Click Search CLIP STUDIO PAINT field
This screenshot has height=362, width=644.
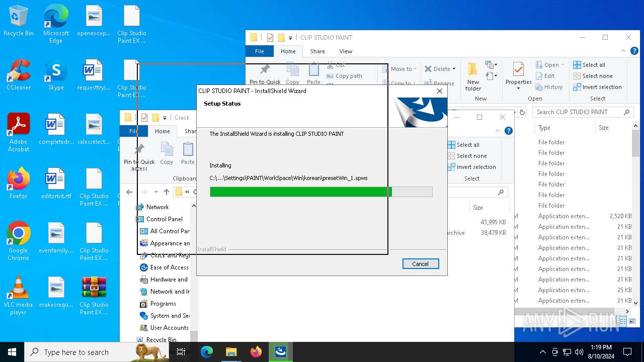tap(583, 112)
